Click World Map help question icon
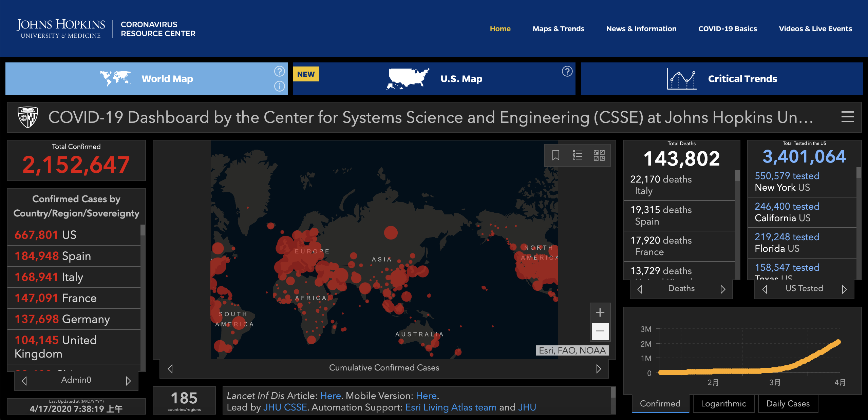The width and height of the screenshot is (868, 420). coord(279,71)
